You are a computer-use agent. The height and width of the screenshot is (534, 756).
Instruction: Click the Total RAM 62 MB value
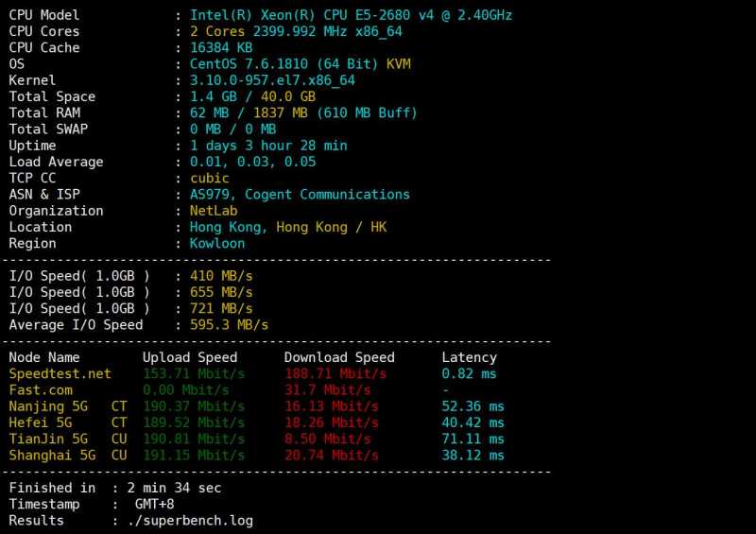pos(205,112)
